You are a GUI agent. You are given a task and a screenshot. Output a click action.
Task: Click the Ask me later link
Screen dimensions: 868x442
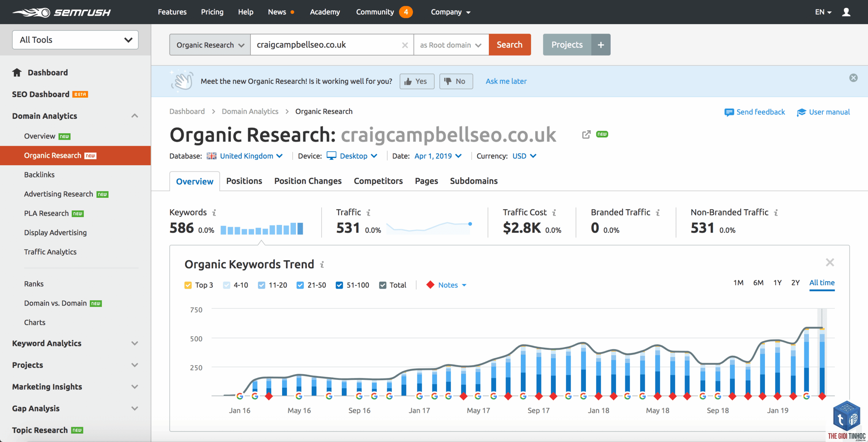[506, 81]
